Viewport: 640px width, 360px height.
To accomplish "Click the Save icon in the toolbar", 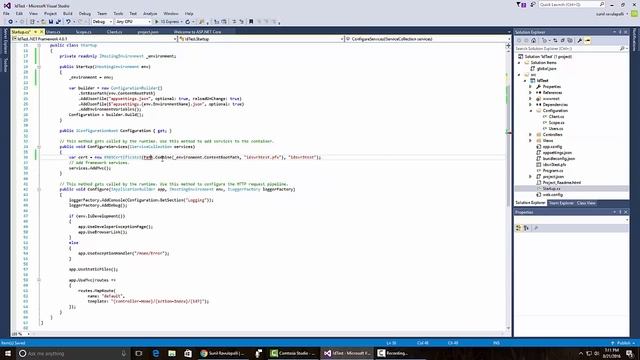I will point(51,22).
